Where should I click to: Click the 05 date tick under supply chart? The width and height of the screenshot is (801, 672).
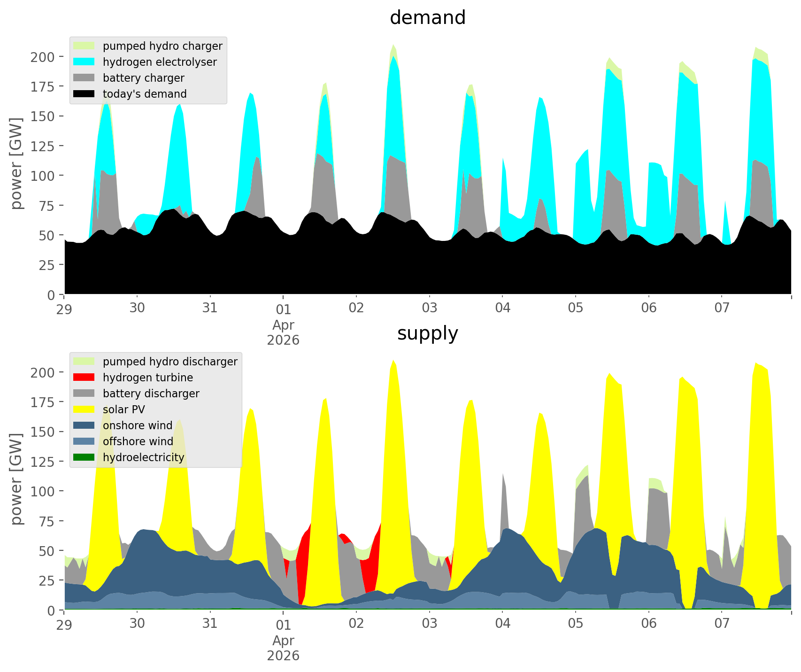point(575,624)
